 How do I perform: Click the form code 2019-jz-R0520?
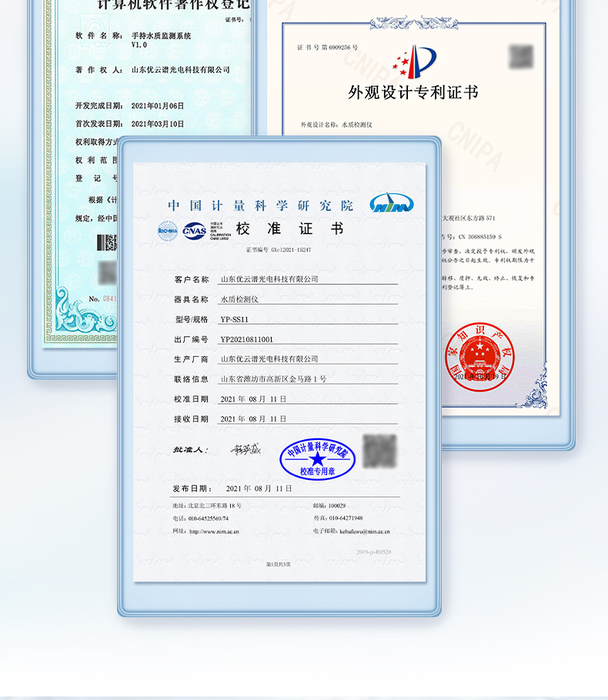tap(373, 552)
